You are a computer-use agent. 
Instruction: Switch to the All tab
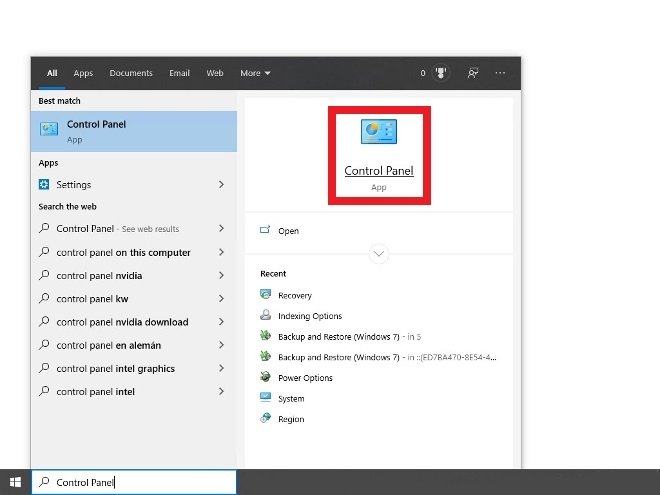pos(52,73)
